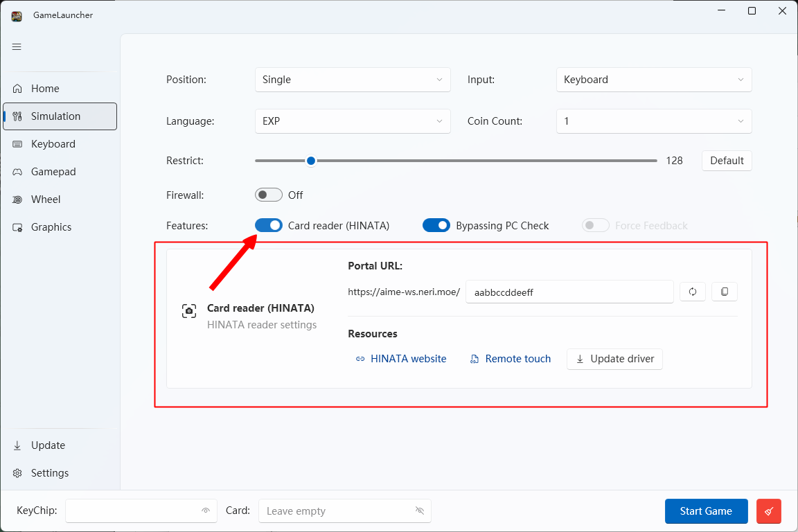Screen dimensions: 798x532
Task: Click the Start Game button
Action: coord(707,511)
